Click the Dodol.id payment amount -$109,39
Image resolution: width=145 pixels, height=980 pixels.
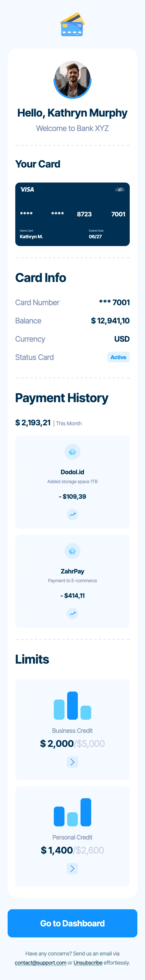point(72,496)
